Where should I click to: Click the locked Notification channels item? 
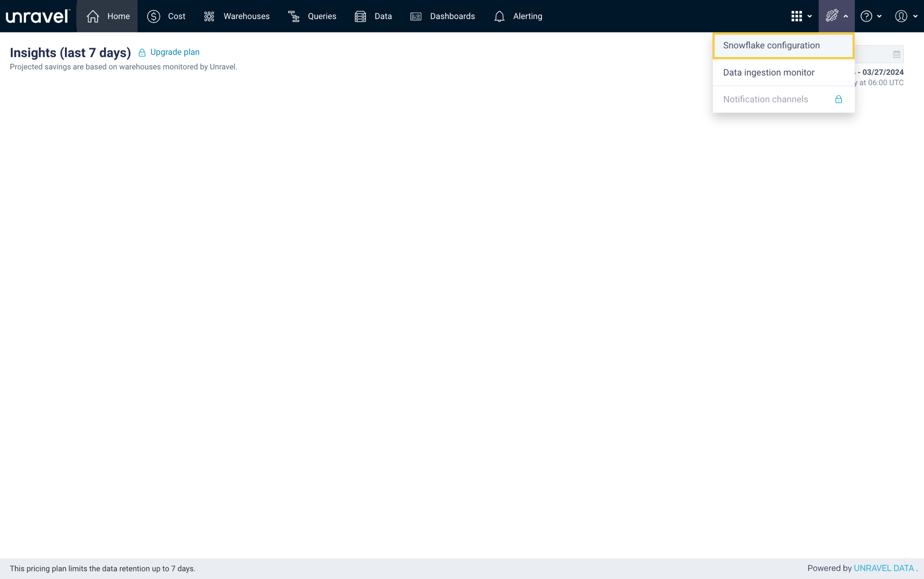pyautogui.click(x=765, y=99)
